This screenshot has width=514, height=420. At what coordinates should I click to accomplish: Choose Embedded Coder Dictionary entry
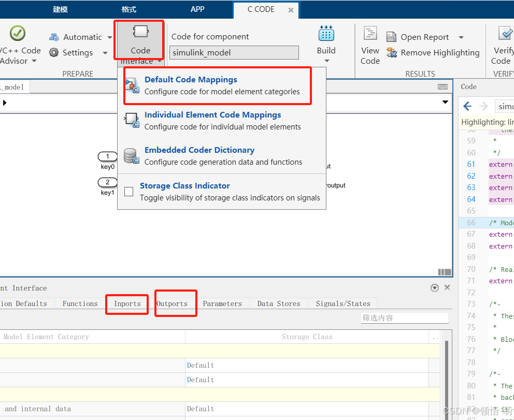point(222,156)
